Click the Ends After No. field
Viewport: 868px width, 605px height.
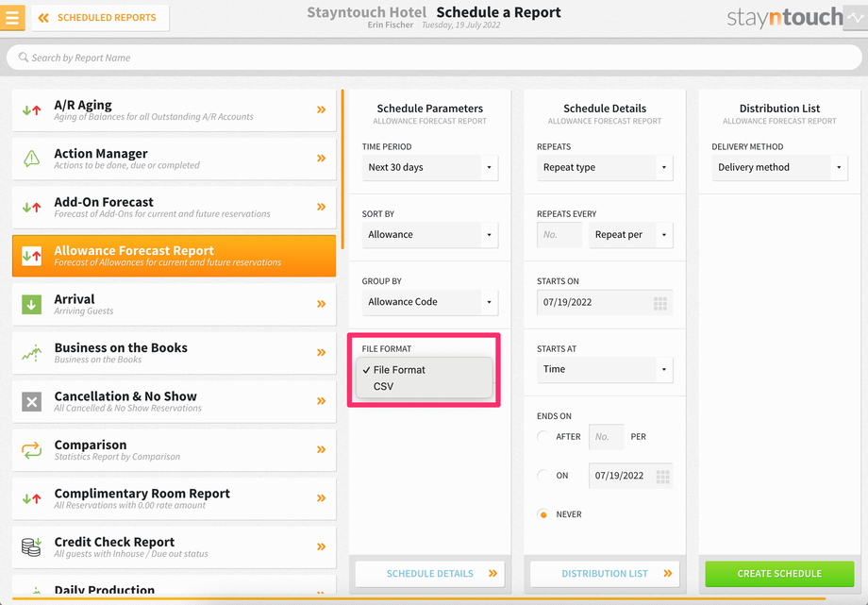[606, 437]
